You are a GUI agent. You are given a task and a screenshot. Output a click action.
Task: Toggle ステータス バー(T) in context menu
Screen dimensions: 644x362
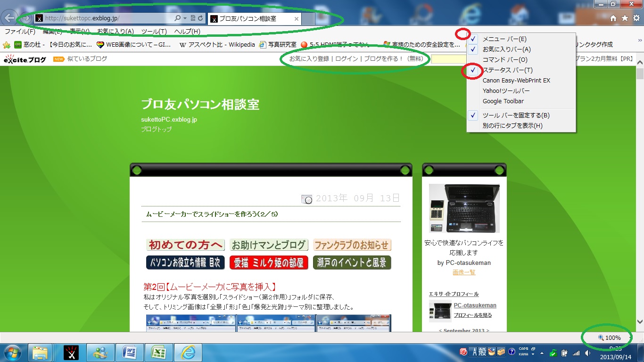coord(521,70)
